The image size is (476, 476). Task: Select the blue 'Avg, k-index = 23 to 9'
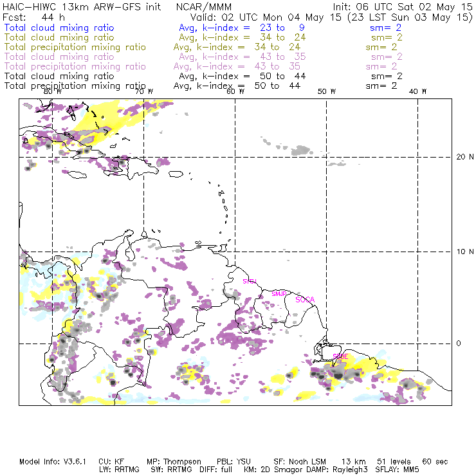coord(242,28)
